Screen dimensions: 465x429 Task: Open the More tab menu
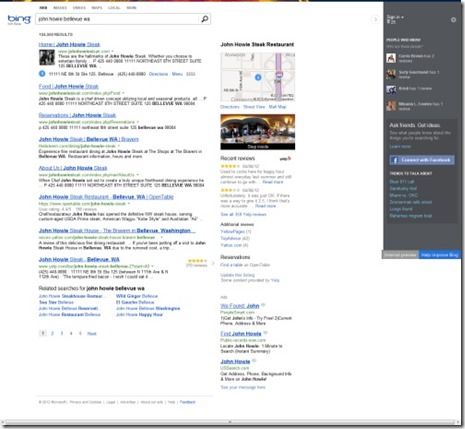pos(131,8)
